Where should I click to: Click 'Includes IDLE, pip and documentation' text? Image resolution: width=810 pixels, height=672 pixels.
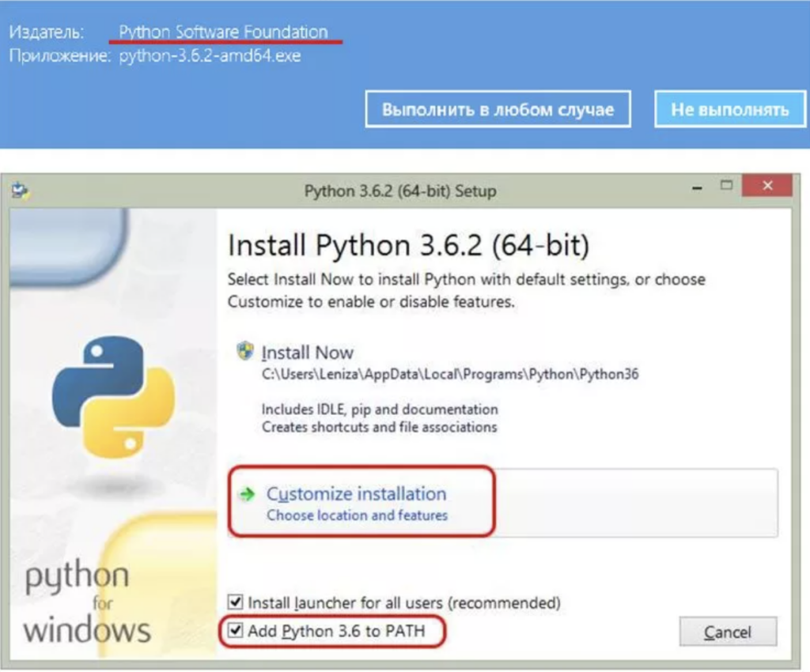380,410
